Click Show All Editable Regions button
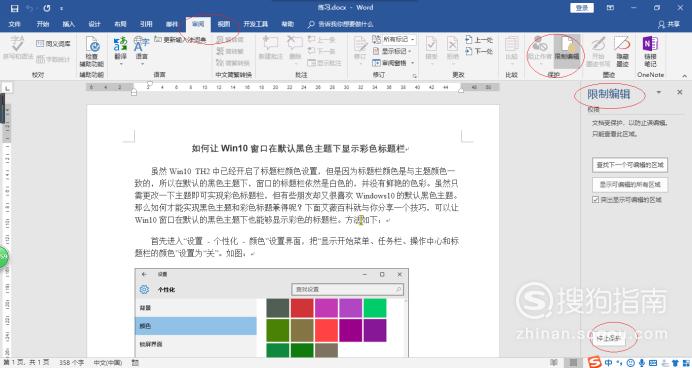 point(630,185)
